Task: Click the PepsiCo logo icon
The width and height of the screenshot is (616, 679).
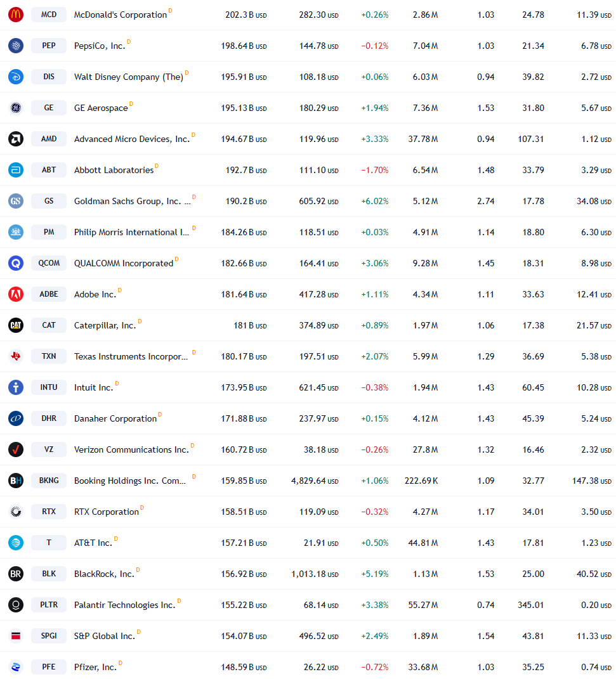Action: 16,46
